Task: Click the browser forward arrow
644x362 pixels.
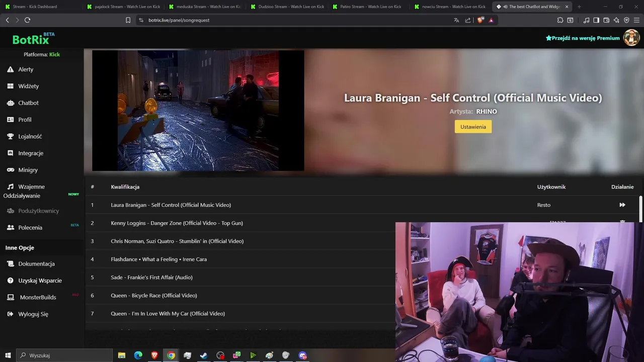Action: click(x=17, y=20)
